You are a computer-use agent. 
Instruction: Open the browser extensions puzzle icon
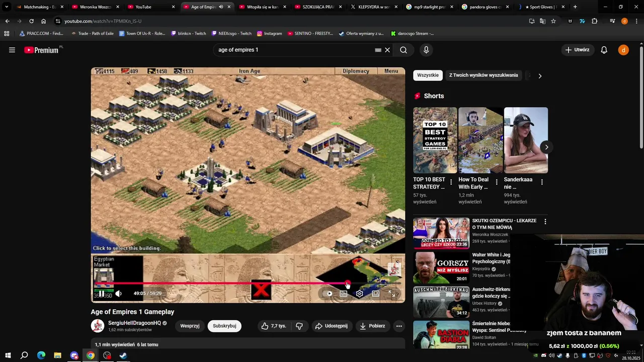[595, 21]
